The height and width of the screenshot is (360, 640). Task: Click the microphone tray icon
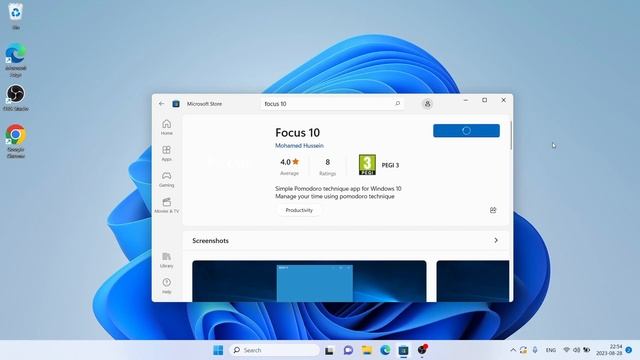(x=535, y=350)
